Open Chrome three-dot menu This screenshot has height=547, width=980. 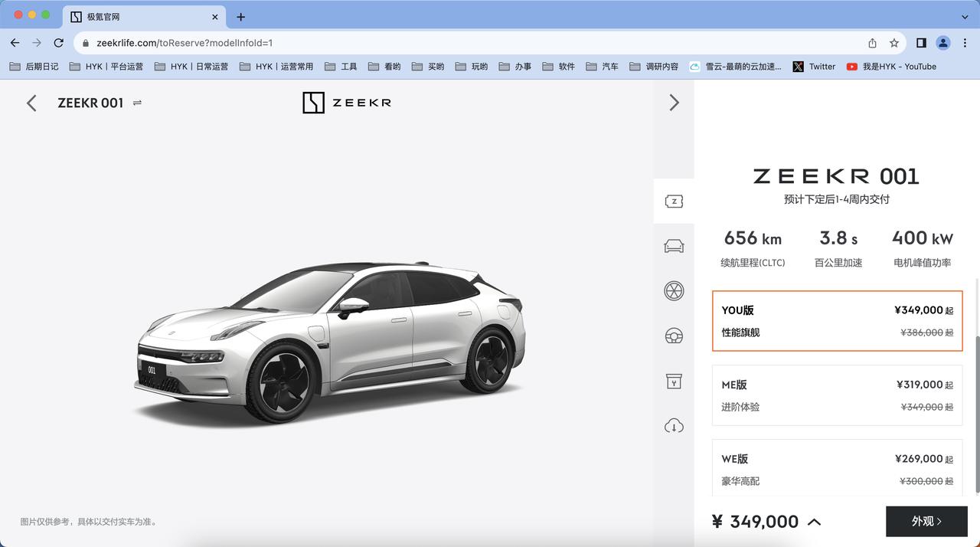[x=965, y=43]
